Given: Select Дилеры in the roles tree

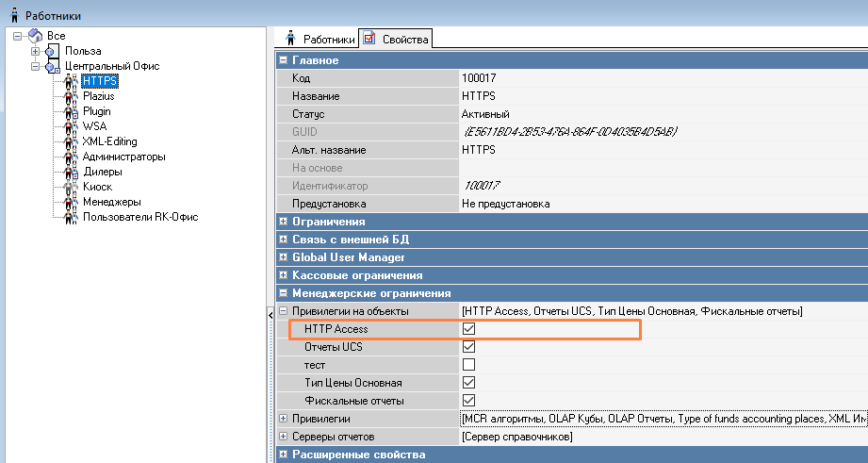Looking at the screenshot, I should coord(102,172).
